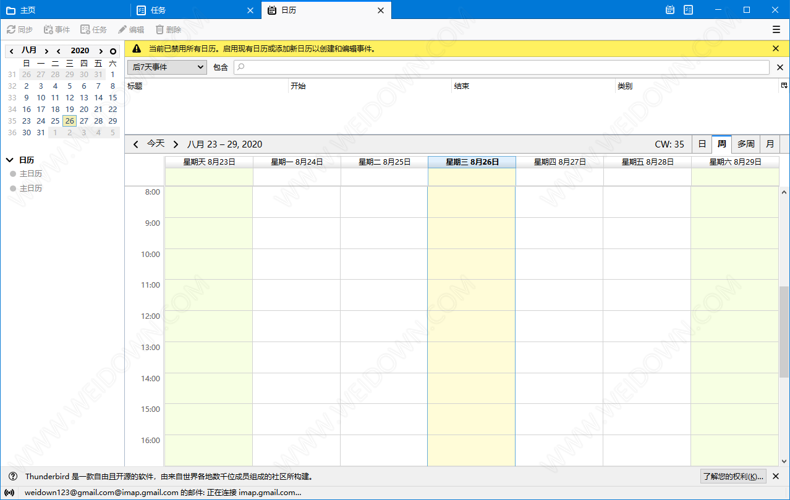Viewport: 790px width, 500px height.
Task: Open the hamburger application menu
Action: 776,30
